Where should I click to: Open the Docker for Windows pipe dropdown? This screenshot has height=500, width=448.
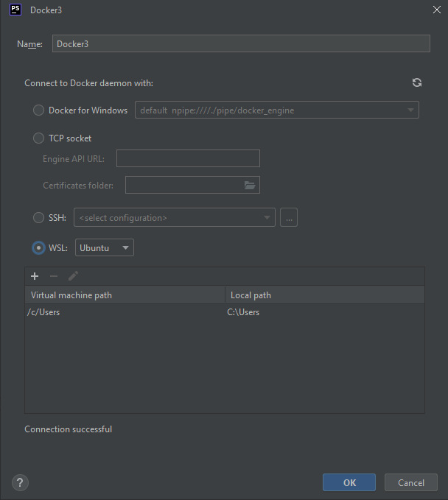pos(277,110)
